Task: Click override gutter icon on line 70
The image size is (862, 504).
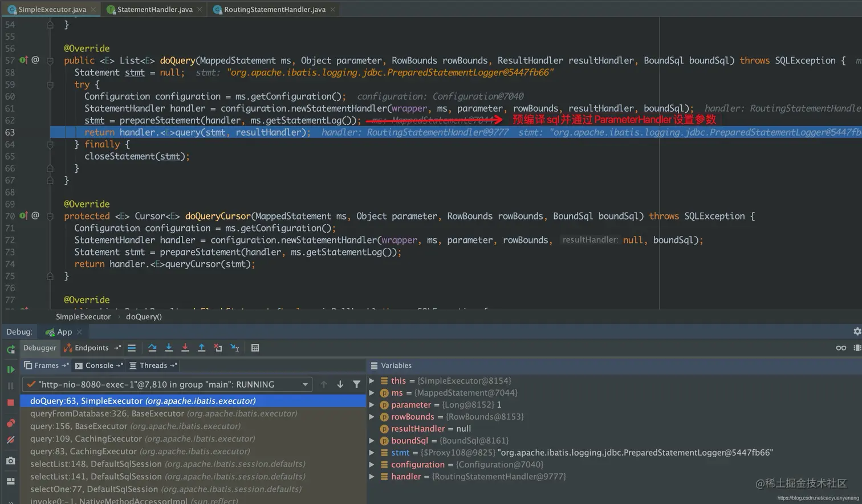Action: (23, 216)
